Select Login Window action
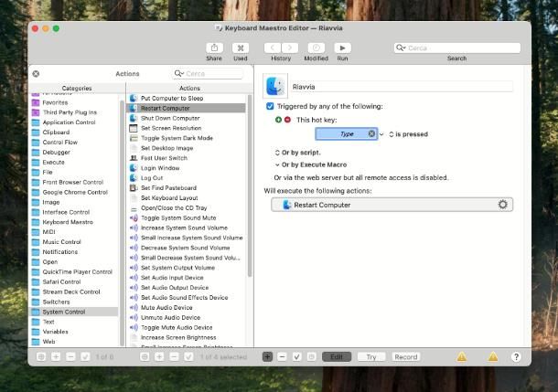This screenshot has width=558, height=392. tap(186, 168)
